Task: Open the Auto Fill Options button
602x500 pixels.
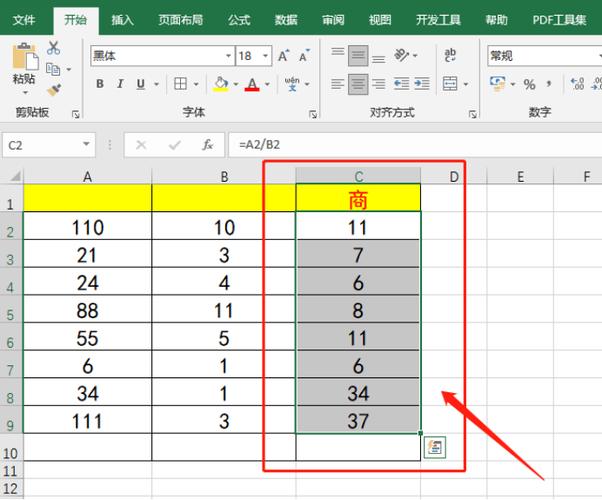Action: click(x=435, y=447)
